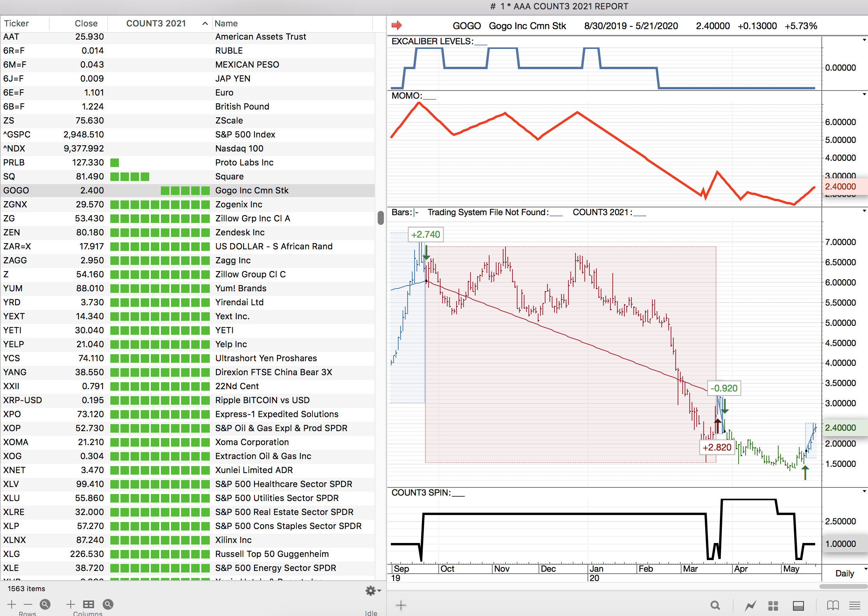Add a new column with plus icon
Viewport: 868px width, 616px height.
(x=70, y=604)
